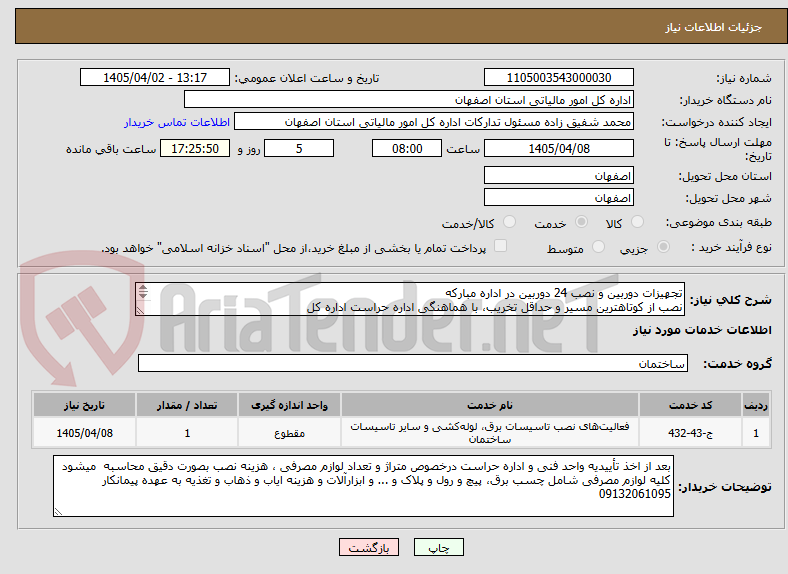Viewport: 788px width, 574px height.
Task: Click the remaining days field 5
Action: pyautogui.click(x=299, y=148)
